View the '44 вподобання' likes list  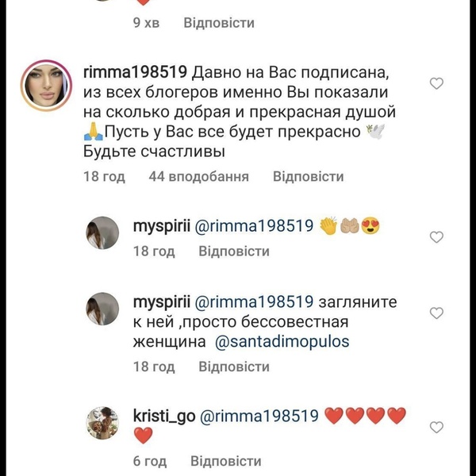click(x=198, y=176)
